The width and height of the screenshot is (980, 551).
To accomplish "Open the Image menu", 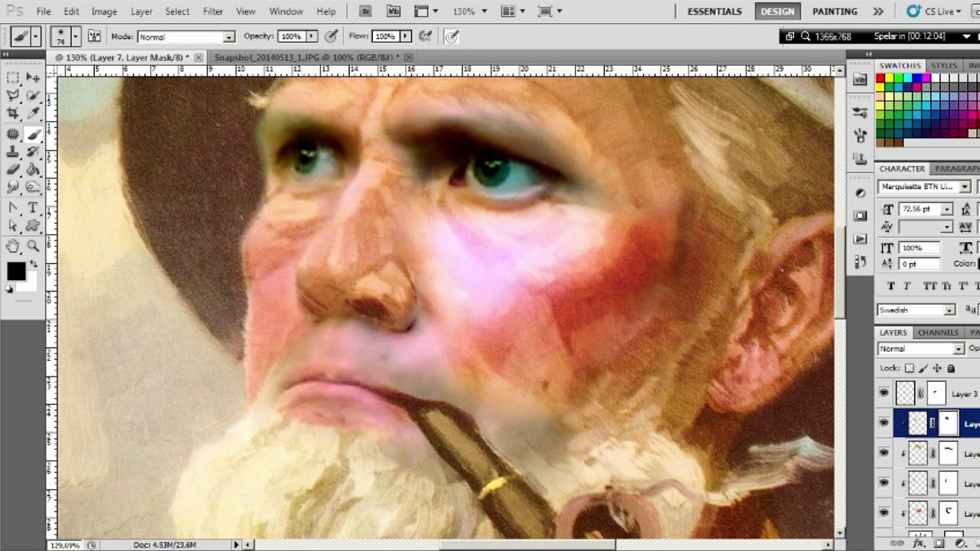I will tap(104, 11).
